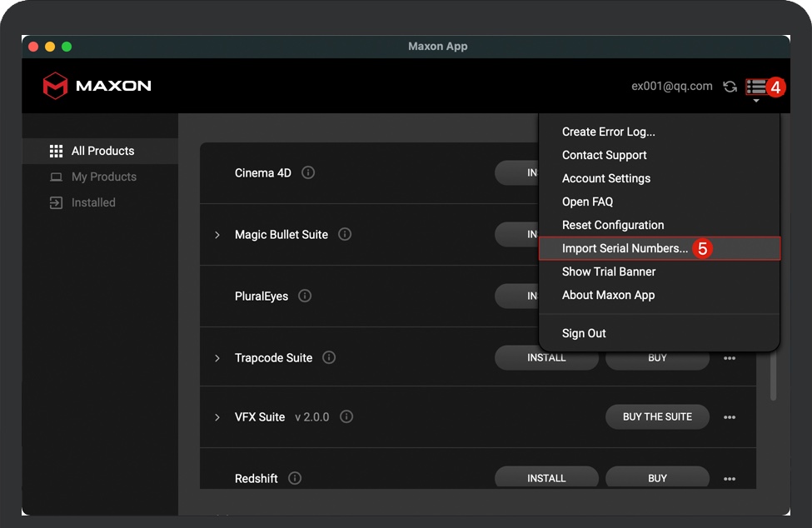The height and width of the screenshot is (528, 812).
Task: Show info for Magic Bullet Suite
Action: (x=345, y=235)
